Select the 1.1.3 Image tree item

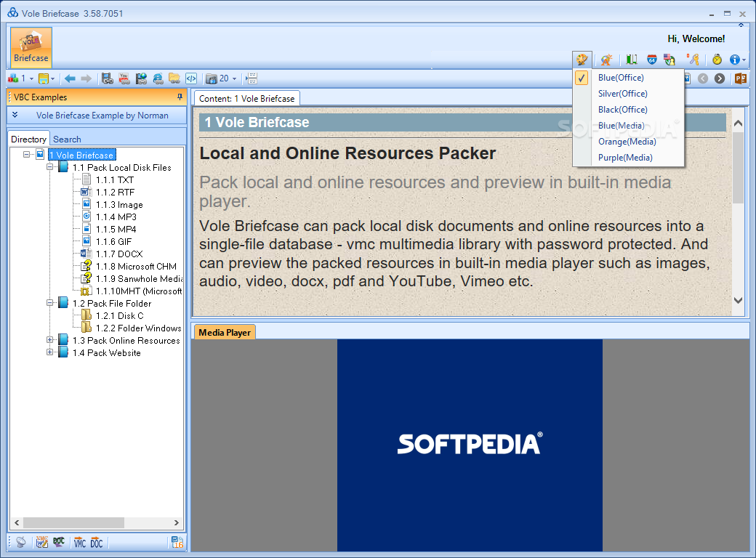tap(119, 205)
